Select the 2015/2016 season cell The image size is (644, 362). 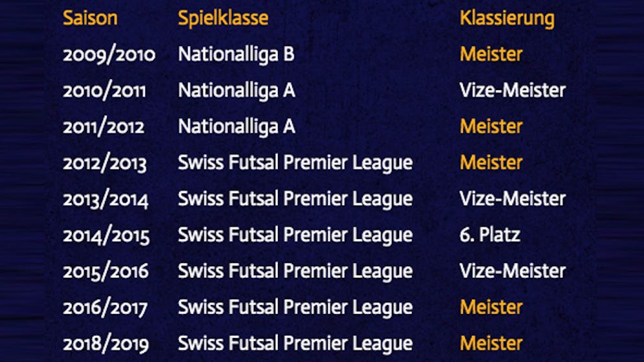coord(106,271)
